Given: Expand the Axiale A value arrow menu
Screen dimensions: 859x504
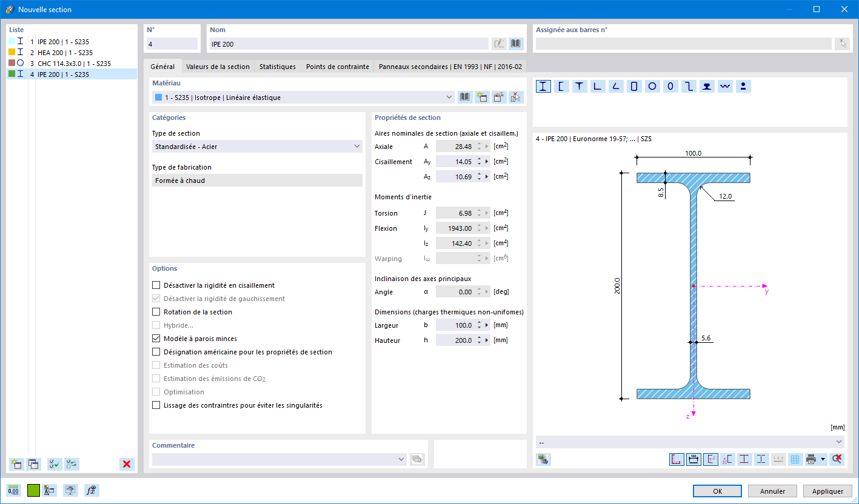Looking at the screenshot, I should (488, 147).
